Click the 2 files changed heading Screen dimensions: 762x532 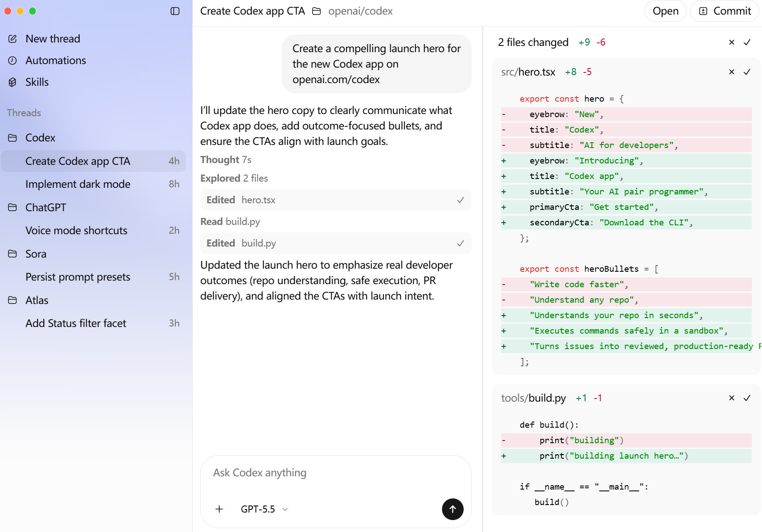click(x=533, y=42)
